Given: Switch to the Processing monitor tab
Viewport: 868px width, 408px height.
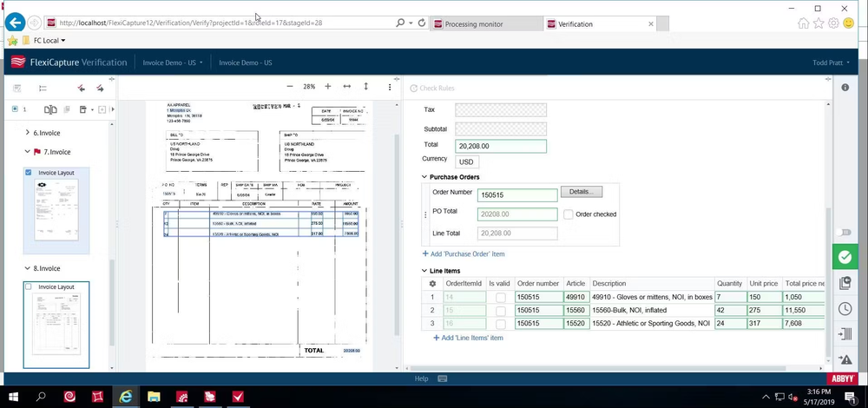Looking at the screenshot, I should (x=486, y=23).
